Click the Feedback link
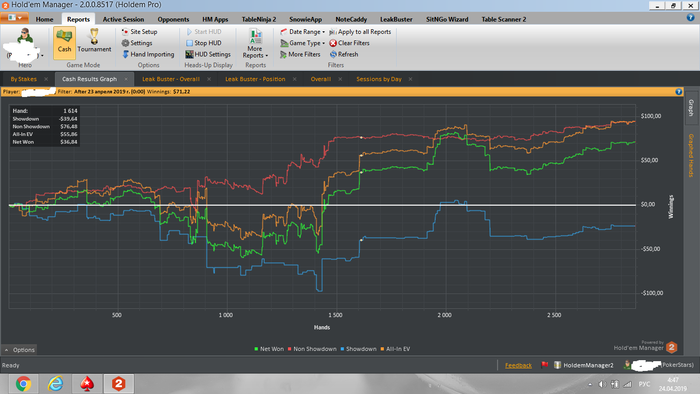The image size is (700, 394). pos(518,365)
